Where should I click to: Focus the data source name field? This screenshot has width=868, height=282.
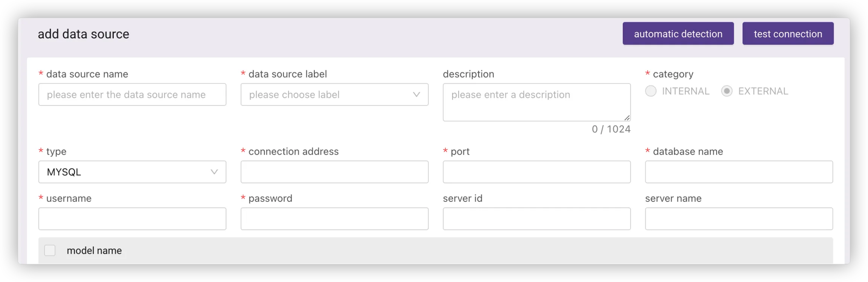[132, 95]
